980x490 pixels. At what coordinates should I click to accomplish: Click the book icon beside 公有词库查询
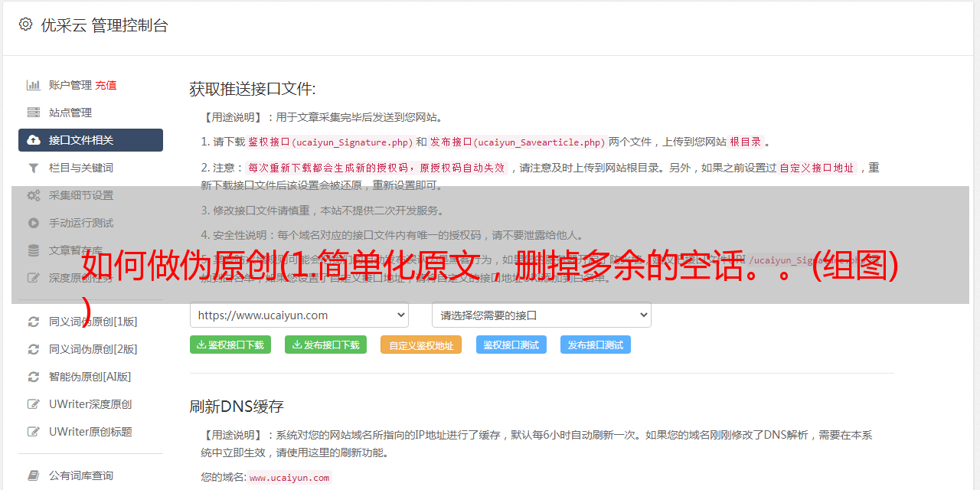tap(34, 475)
